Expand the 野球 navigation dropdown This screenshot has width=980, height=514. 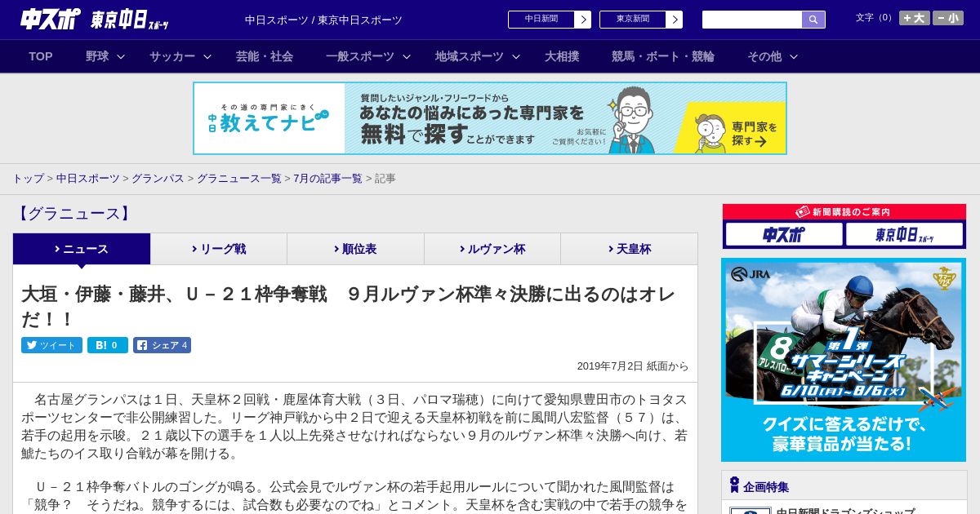point(105,56)
